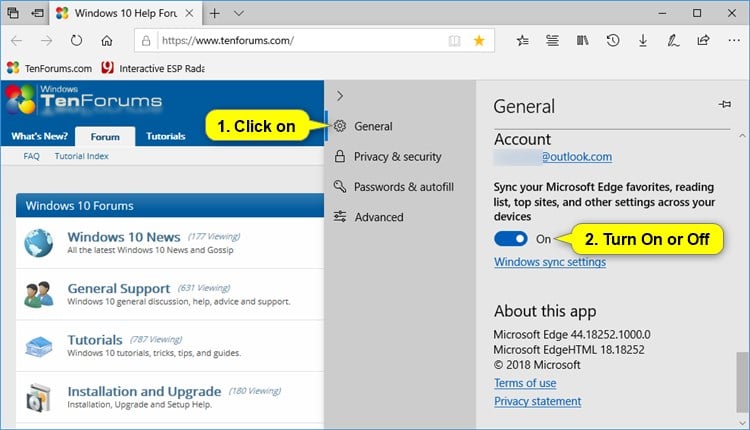Click the globe icon beside Windows 10 News
Viewport: 750px width, 430px height.
[39, 243]
